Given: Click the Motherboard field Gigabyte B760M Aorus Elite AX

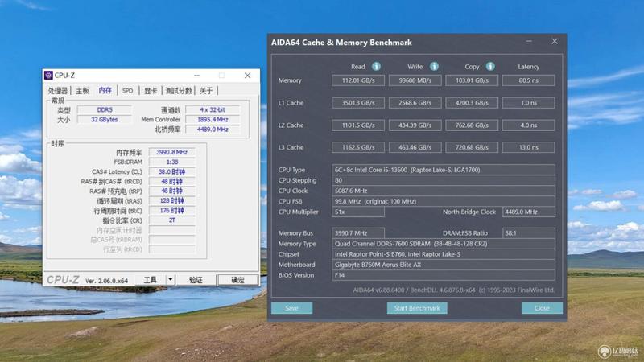Looking at the screenshot, I should tap(444, 265).
